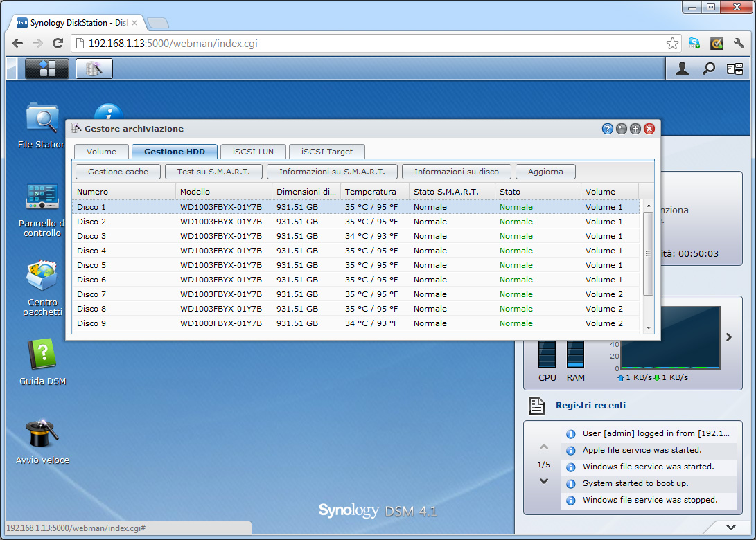Click the Dimensioni di... column header
The image size is (756, 540).
pyautogui.click(x=306, y=192)
